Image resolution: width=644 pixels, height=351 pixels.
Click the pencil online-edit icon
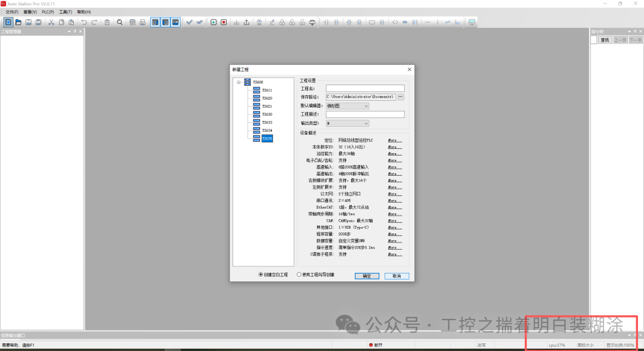(x=272, y=22)
